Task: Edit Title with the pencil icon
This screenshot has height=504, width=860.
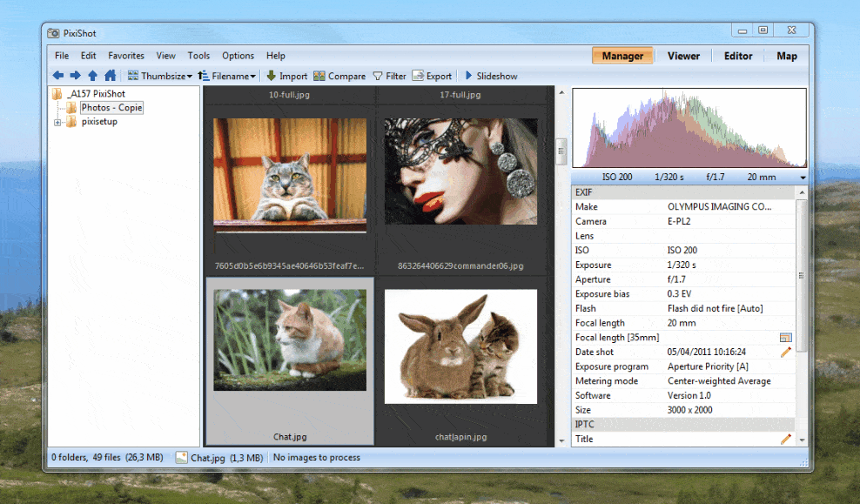Action: click(786, 439)
